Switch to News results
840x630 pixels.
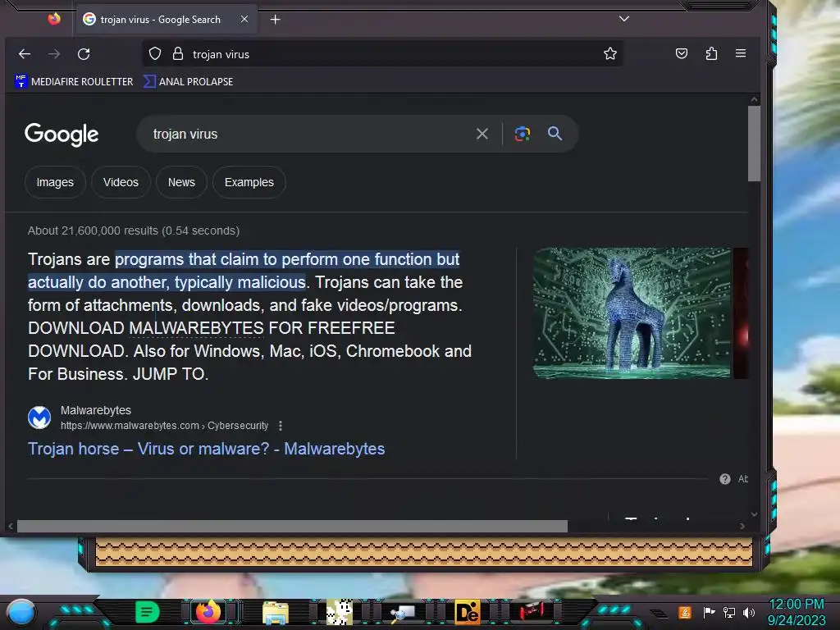pos(181,182)
